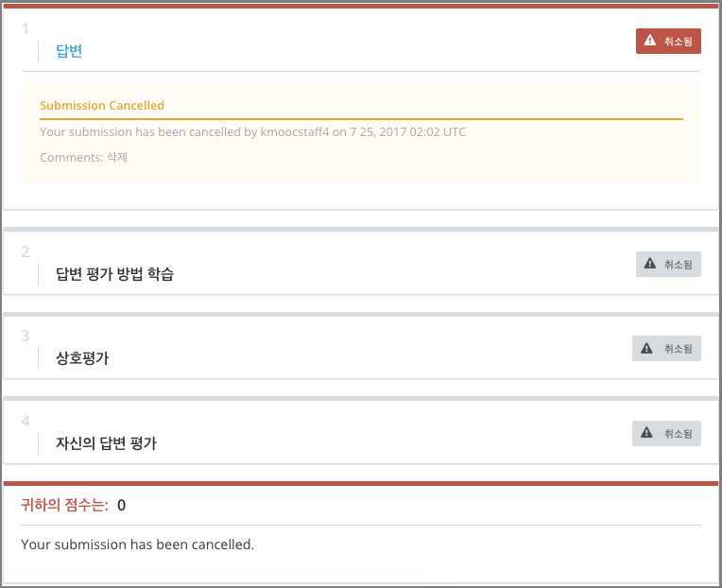Click the red 취소됨 status label text in step 1
The height and width of the screenshot is (588, 722).
[x=678, y=42]
